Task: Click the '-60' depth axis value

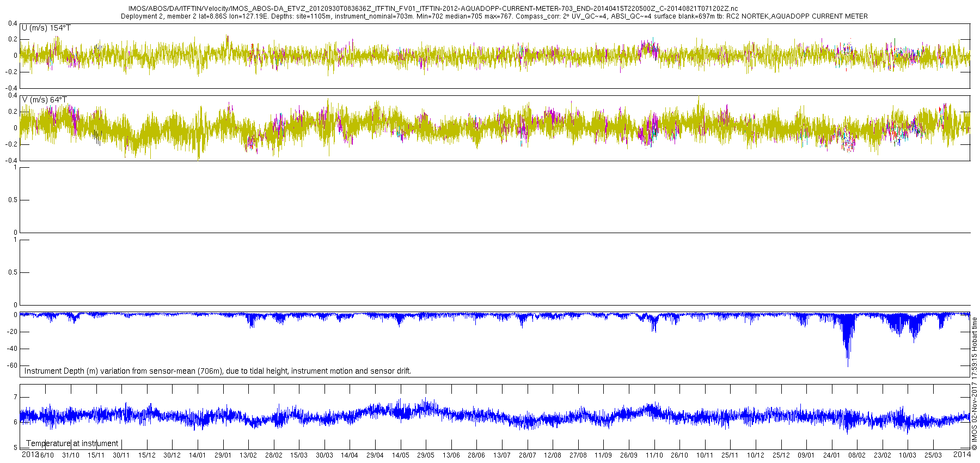Action: tap(13, 366)
